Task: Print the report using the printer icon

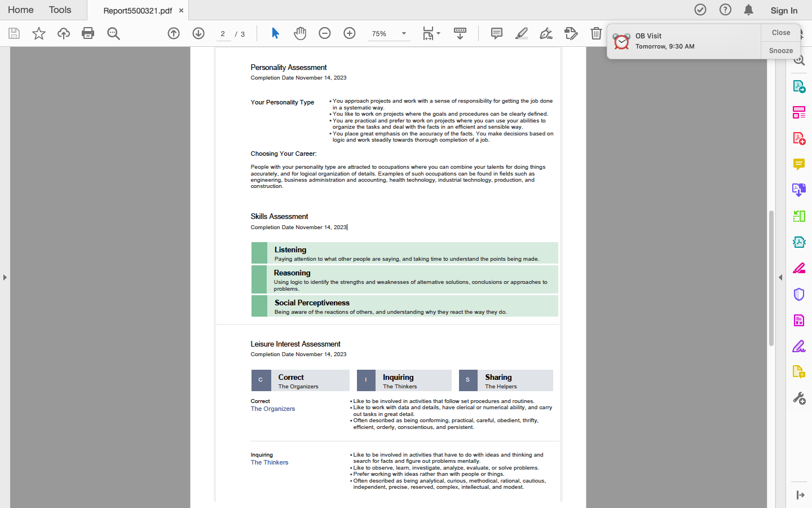Action: tap(88, 33)
